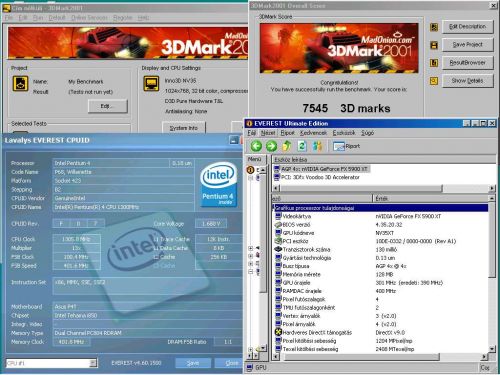Click the icon of the AGP GeForce device
This screenshot has width=500, height=375.
[x=277, y=169]
